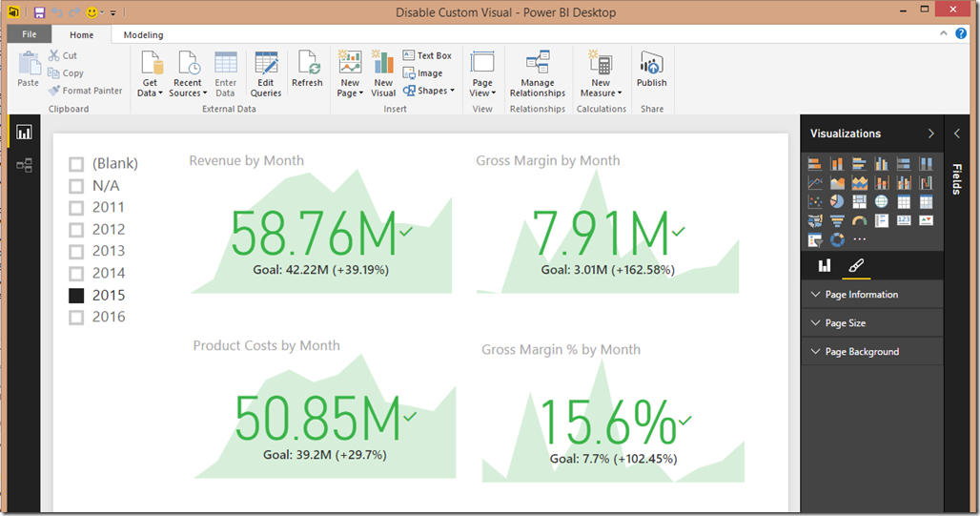Expand the Page Size section
This screenshot has height=516, width=980.
click(x=872, y=323)
